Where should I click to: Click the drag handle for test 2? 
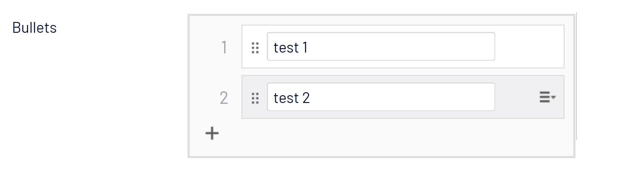[x=255, y=98]
